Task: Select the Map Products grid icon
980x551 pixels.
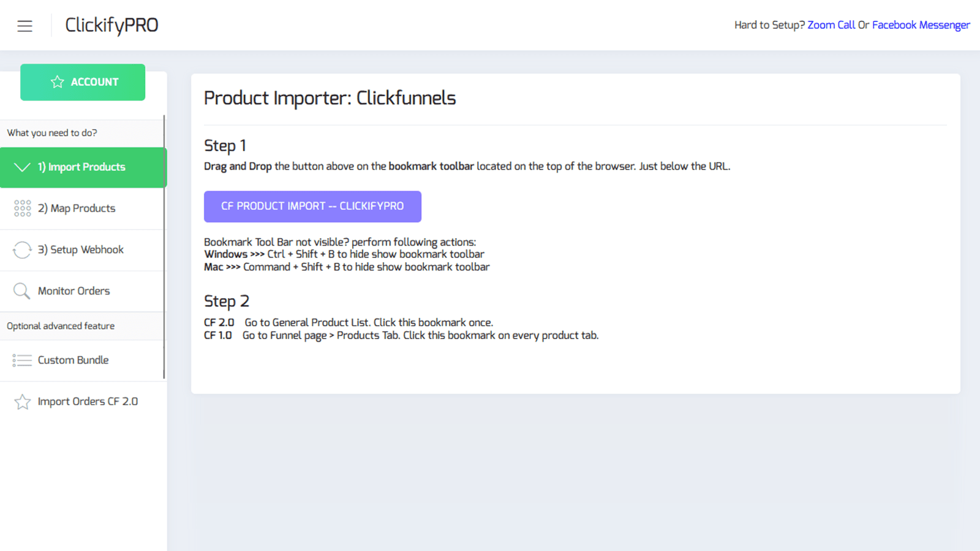Action: [x=22, y=208]
